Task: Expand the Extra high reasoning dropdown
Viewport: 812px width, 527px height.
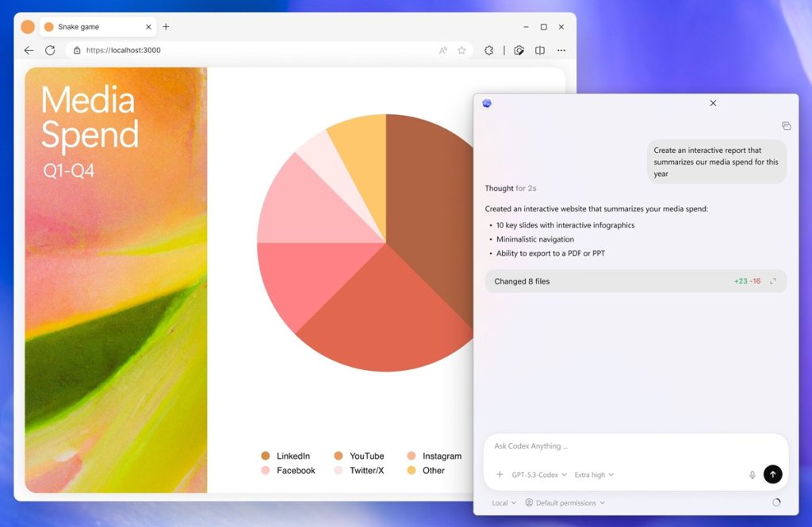Action: click(x=594, y=475)
